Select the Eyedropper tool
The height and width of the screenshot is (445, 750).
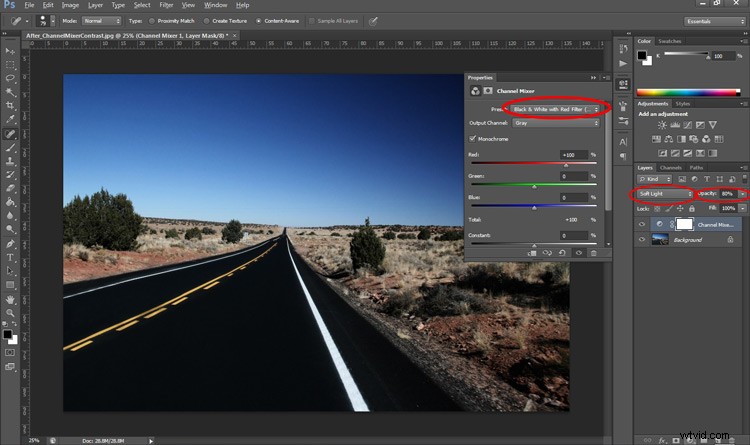(10, 119)
